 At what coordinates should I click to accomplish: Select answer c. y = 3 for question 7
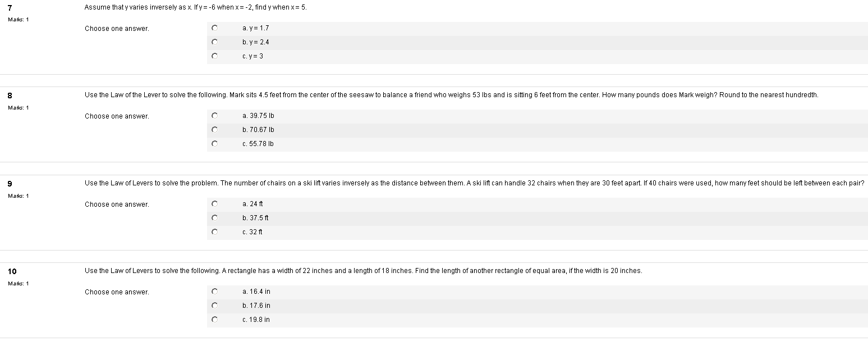pos(214,56)
